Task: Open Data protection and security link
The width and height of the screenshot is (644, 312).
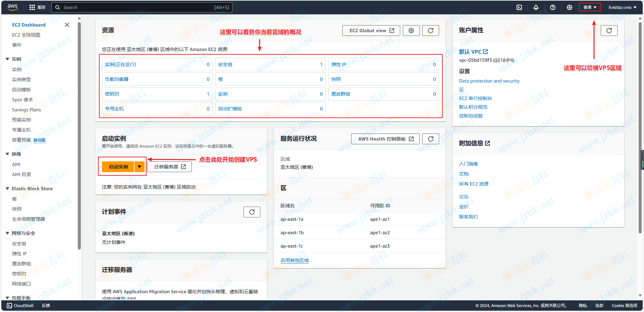Action: point(489,81)
